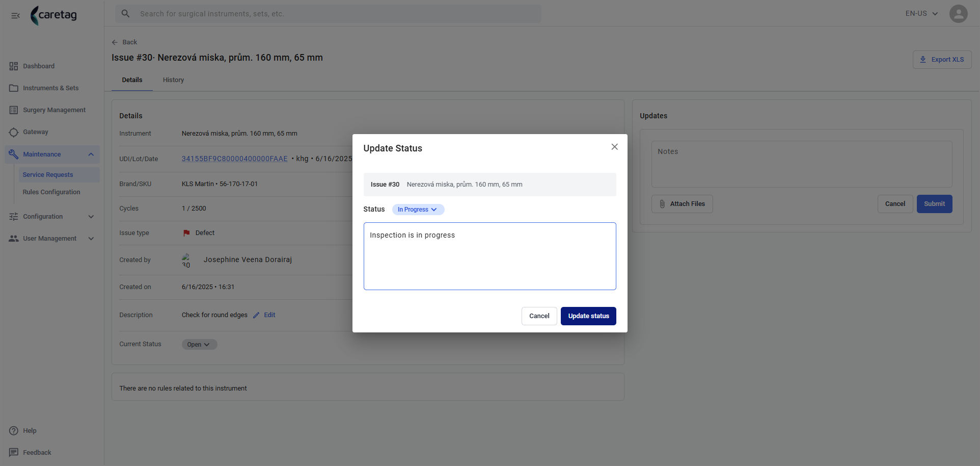This screenshot has height=466, width=980.
Task: Open UDI link 34155BF9C80000400000FAAE
Action: (235, 159)
